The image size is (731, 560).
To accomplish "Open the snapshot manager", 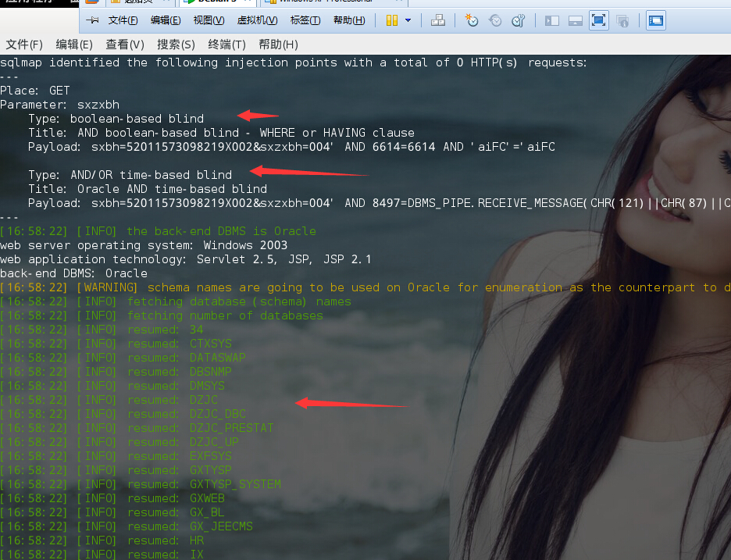I will pos(519,20).
